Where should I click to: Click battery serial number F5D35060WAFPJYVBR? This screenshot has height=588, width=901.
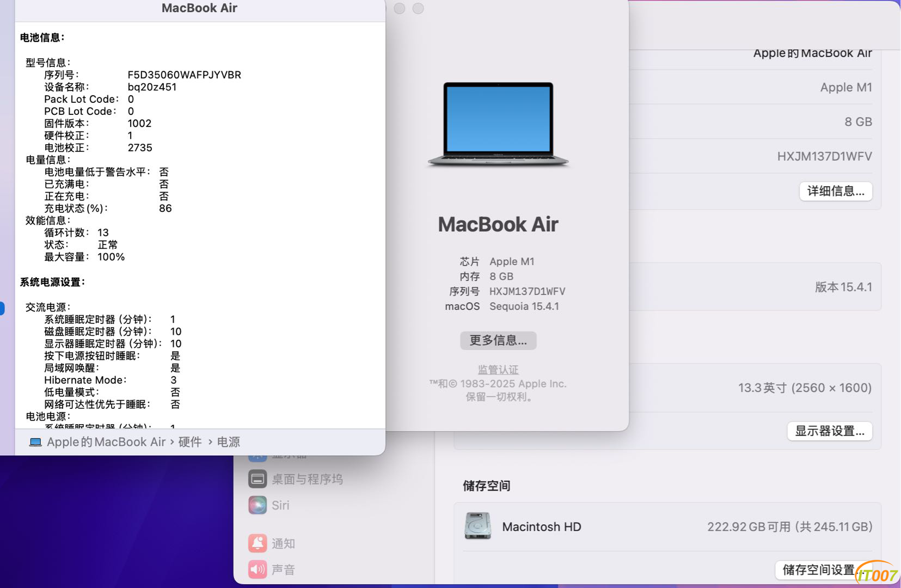tap(185, 75)
